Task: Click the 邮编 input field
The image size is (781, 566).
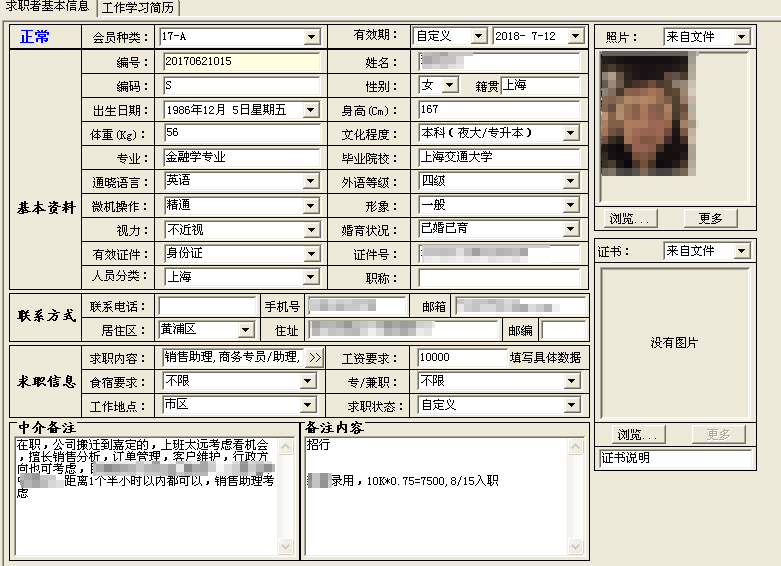Action: pos(564,330)
